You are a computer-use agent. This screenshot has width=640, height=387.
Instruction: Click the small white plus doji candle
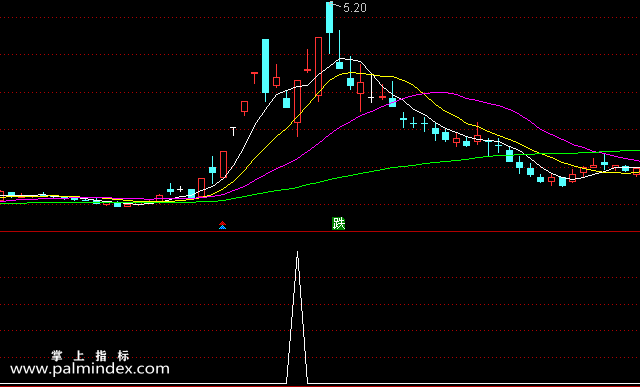(x=180, y=189)
